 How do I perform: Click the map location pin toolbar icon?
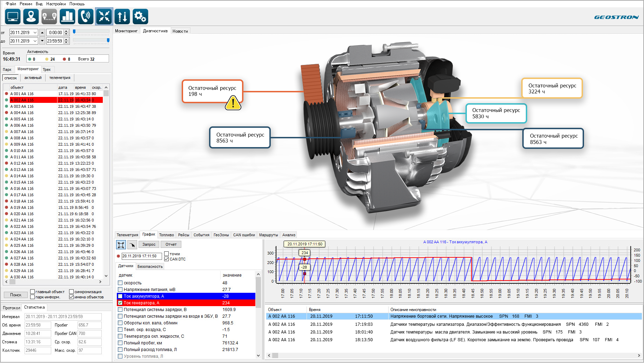31,16
